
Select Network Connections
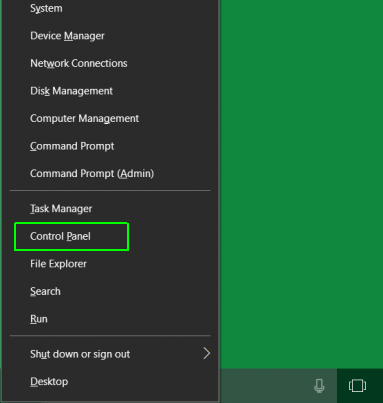[x=110, y=63]
